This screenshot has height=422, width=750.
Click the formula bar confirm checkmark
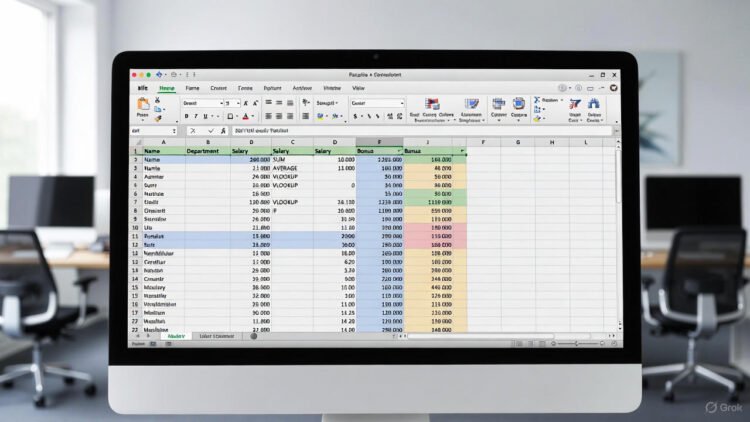point(210,131)
